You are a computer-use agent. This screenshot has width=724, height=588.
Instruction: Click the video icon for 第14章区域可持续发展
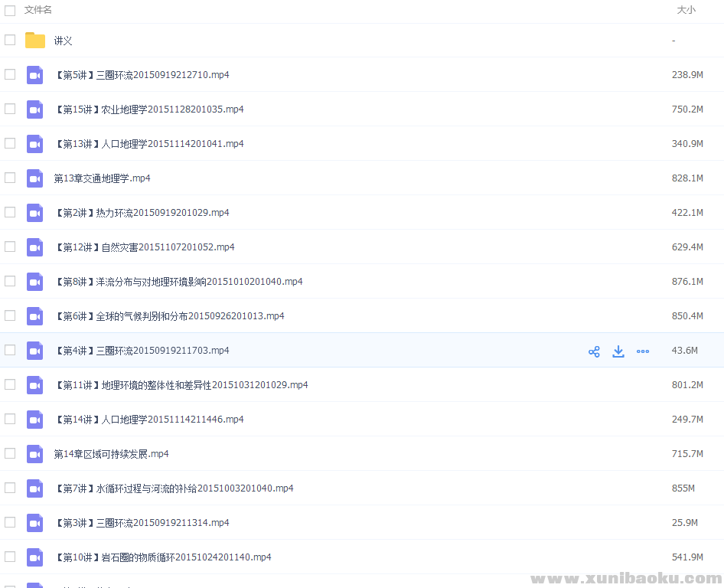tap(35, 454)
